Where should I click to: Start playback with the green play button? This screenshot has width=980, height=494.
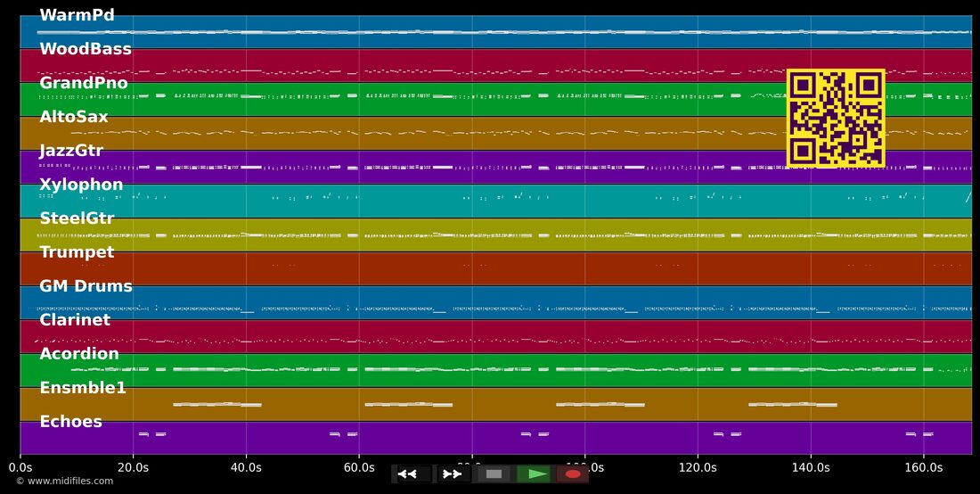534,474
